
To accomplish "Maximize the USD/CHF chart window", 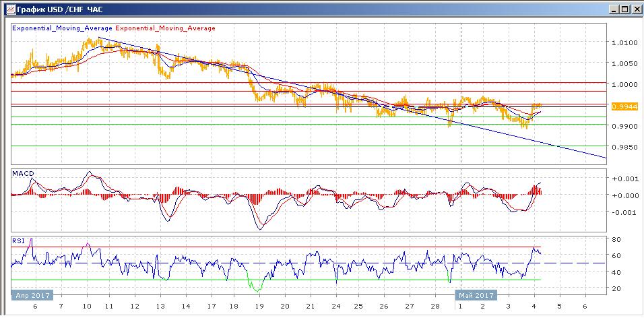I will point(624,9).
